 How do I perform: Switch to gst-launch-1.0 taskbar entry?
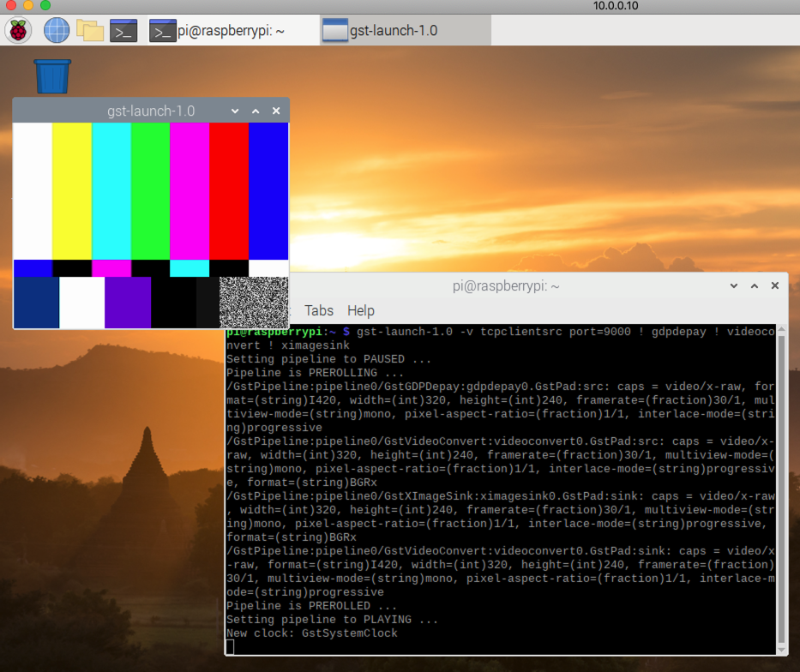tap(406, 31)
